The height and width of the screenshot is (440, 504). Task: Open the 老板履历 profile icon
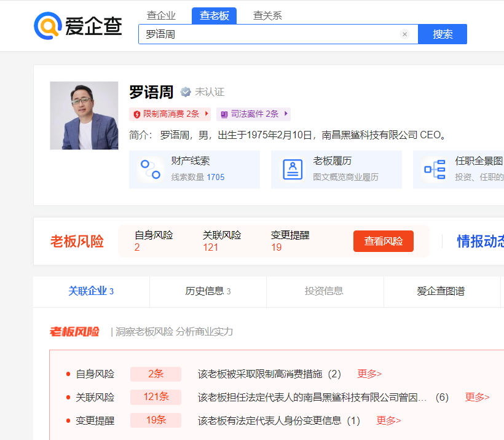(293, 170)
